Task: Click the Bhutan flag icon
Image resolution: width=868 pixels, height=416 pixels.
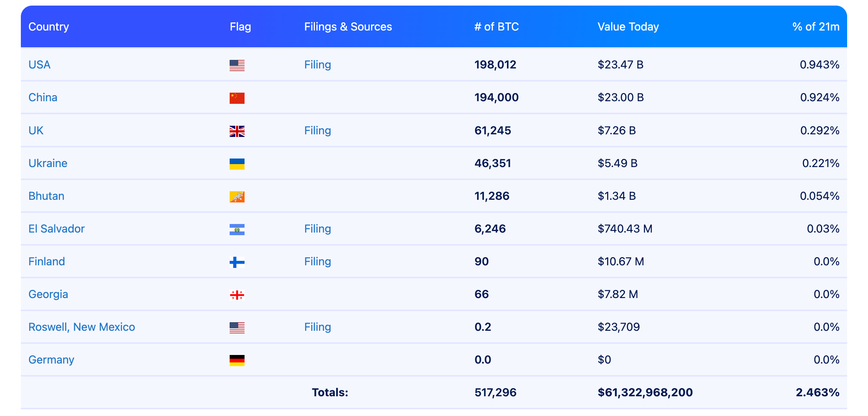Action: (237, 196)
